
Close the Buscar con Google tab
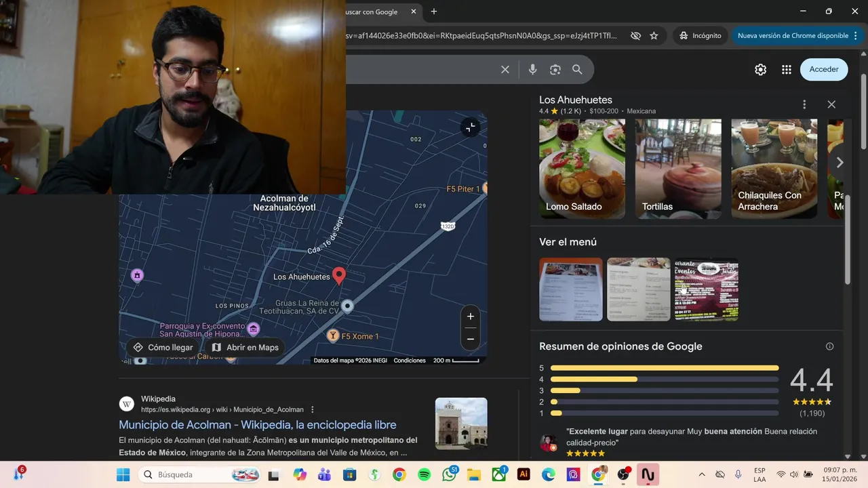413,12
